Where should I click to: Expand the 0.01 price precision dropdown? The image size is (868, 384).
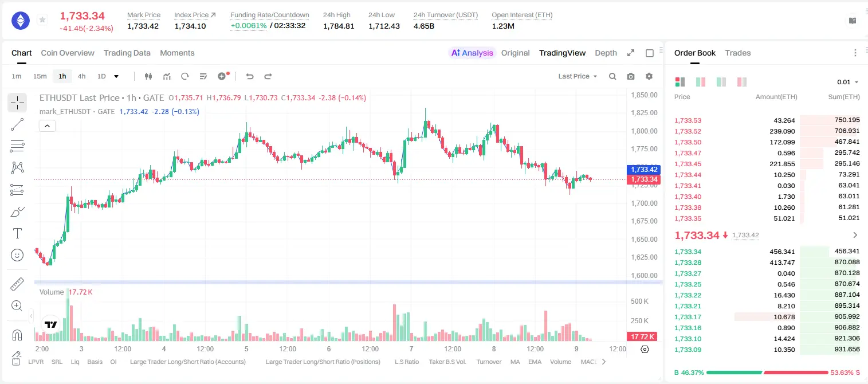click(848, 82)
